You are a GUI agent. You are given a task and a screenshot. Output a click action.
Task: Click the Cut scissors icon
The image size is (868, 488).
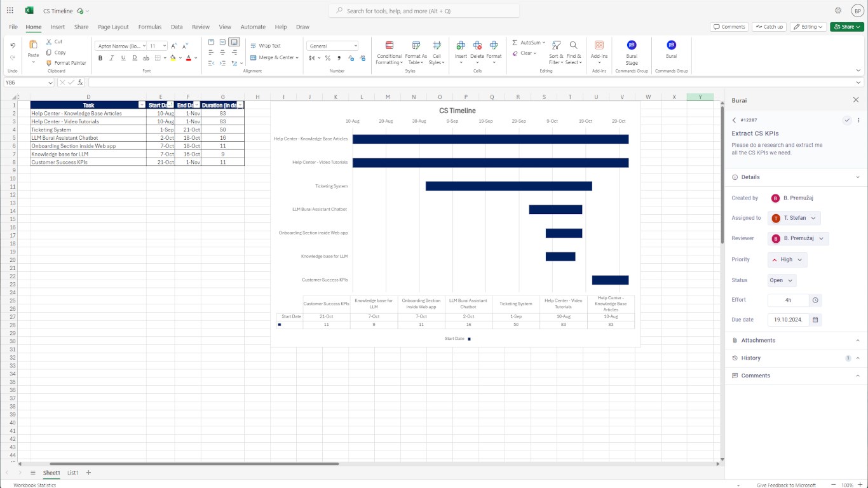click(x=49, y=42)
